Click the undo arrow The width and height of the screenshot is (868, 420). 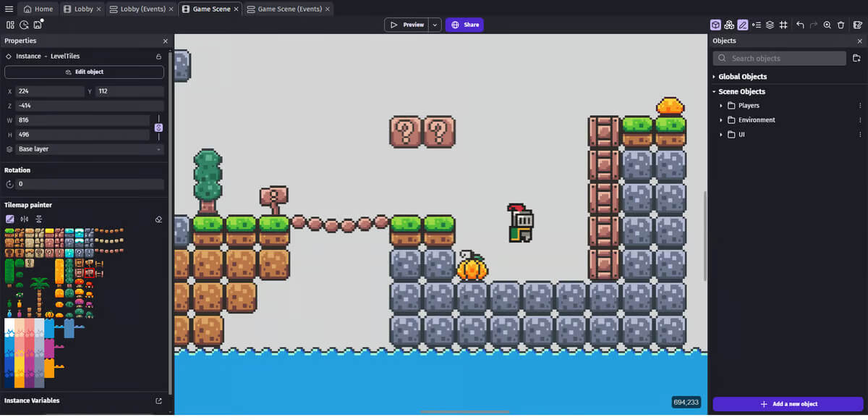click(x=800, y=25)
